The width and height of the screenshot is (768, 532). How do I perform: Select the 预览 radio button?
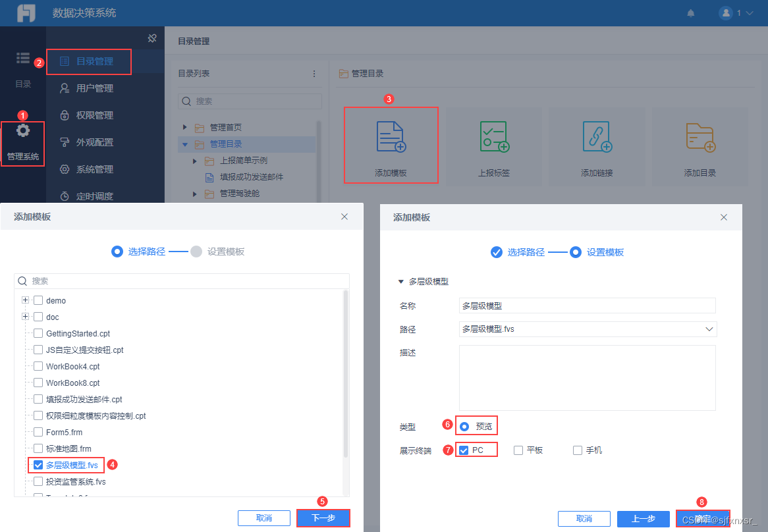click(x=465, y=426)
